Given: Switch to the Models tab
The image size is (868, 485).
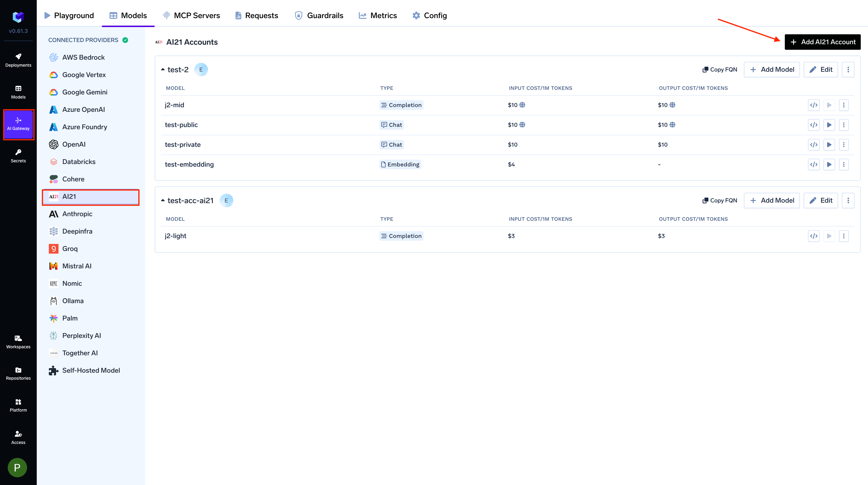Looking at the screenshot, I should pos(128,15).
